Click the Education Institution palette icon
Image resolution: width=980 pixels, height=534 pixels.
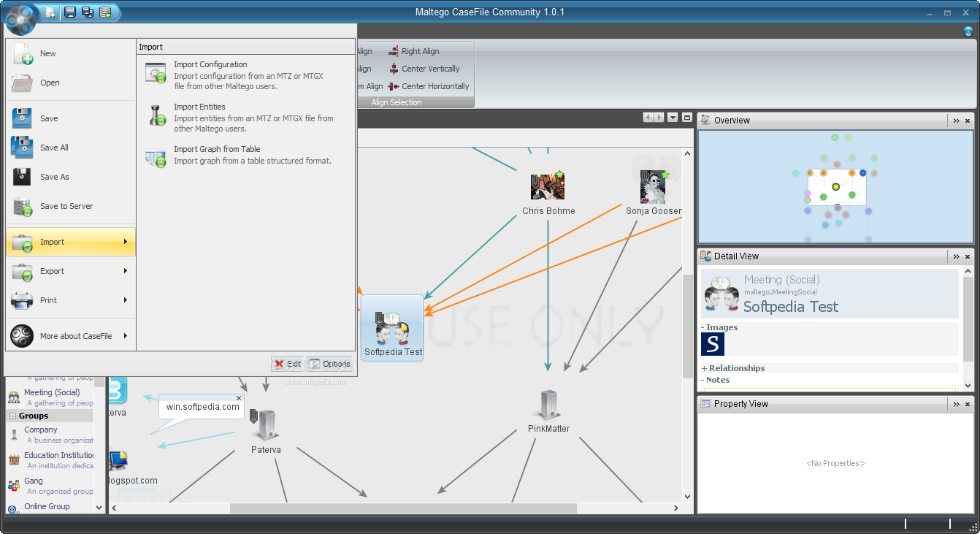(14, 460)
